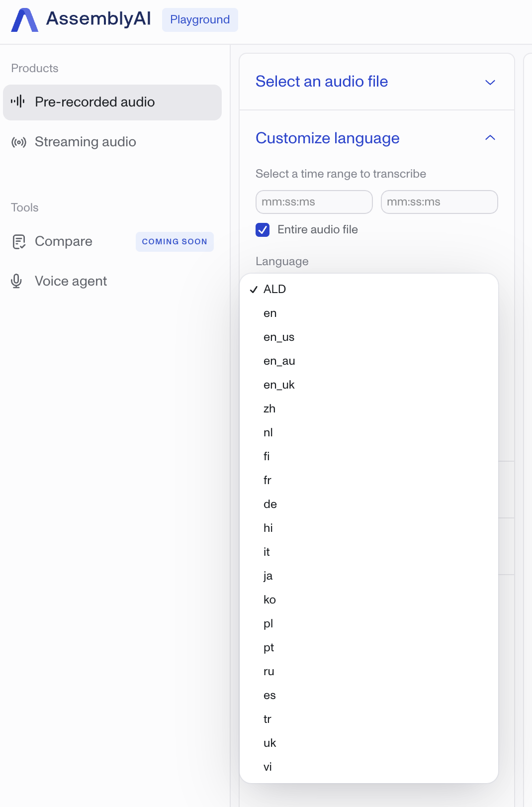
Task: Select vi at the list bottom
Action: click(x=267, y=767)
